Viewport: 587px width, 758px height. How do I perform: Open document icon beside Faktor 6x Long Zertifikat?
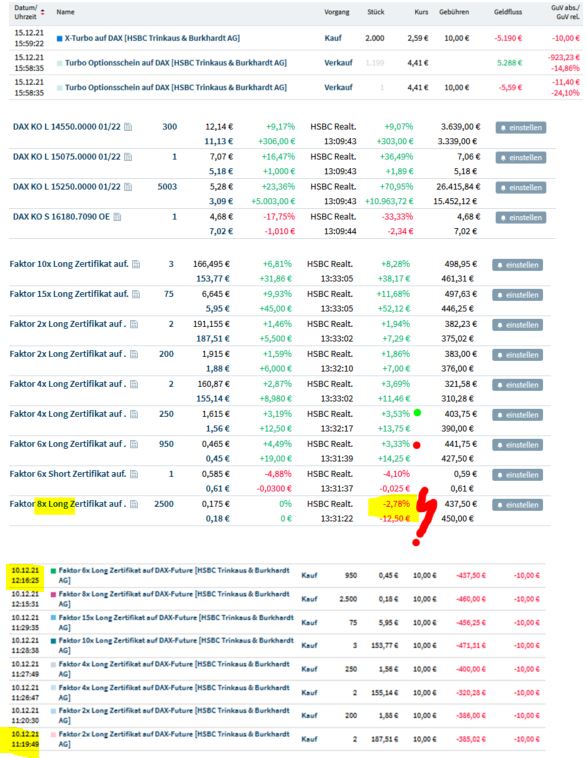click(134, 444)
